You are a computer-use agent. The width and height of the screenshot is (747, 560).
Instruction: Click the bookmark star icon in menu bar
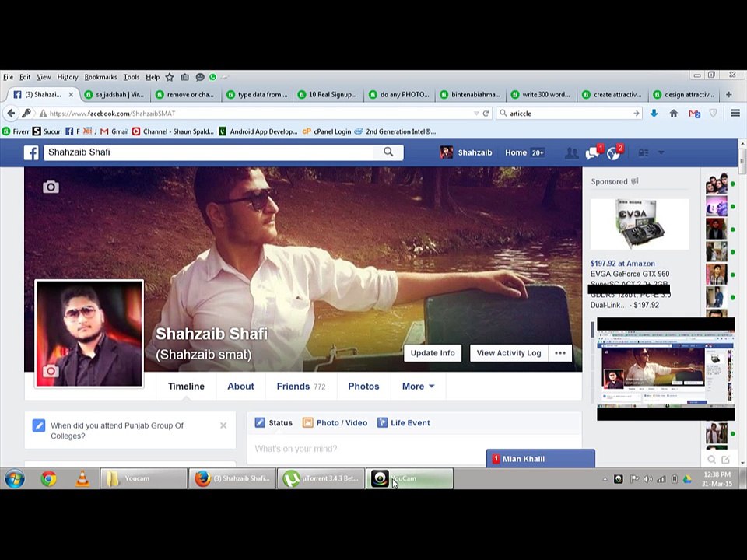[170, 77]
